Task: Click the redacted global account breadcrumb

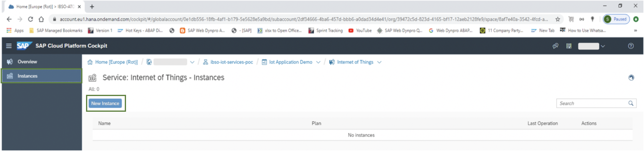Action: pyautogui.click(x=170, y=62)
